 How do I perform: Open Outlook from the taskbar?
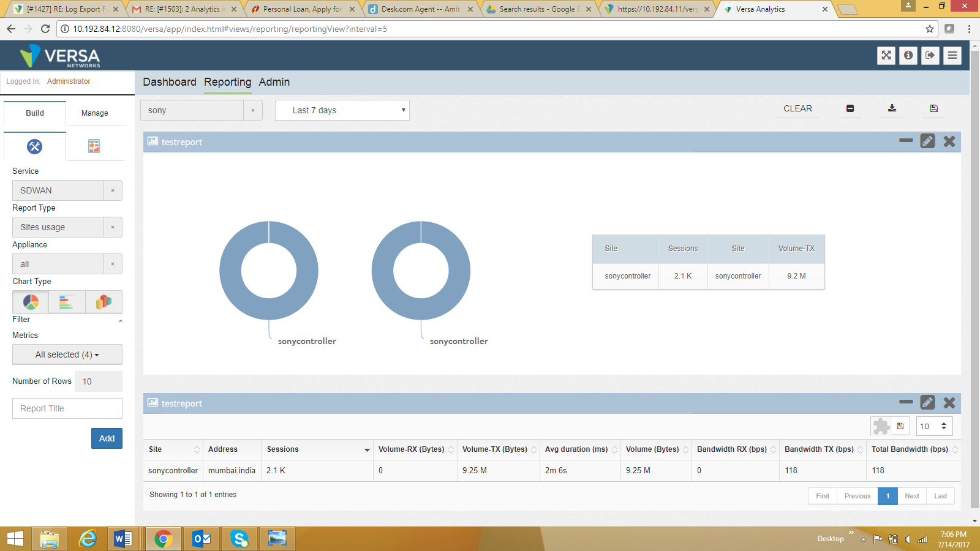202,539
